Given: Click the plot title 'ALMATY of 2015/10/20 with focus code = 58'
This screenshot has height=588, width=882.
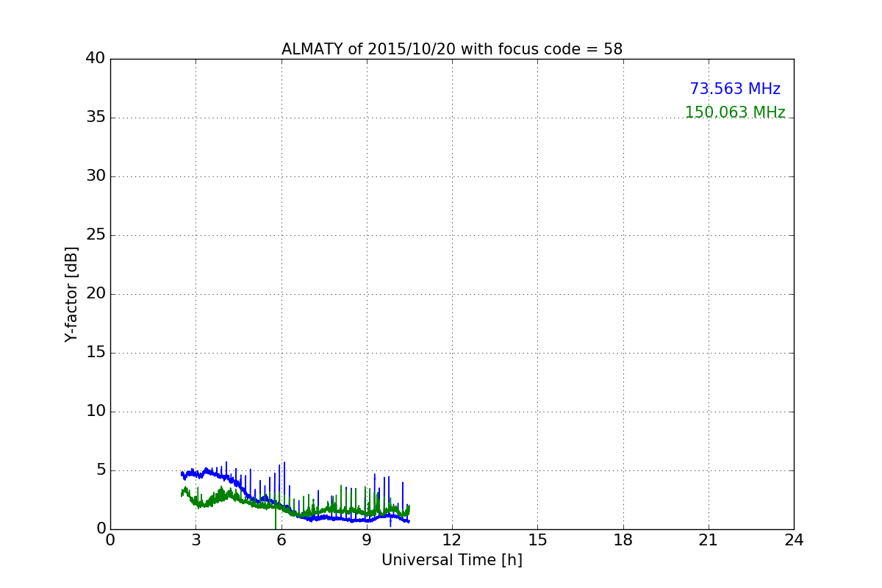Looking at the screenshot, I should click(x=452, y=49).
